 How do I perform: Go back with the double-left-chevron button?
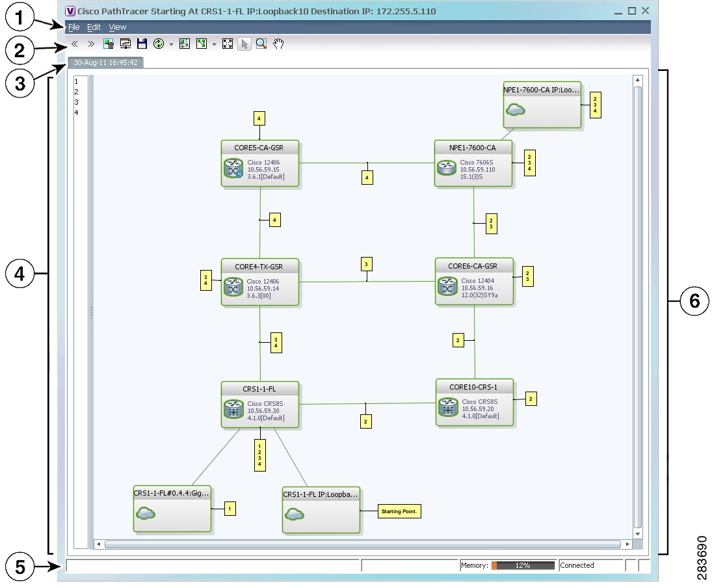(75, 44)
